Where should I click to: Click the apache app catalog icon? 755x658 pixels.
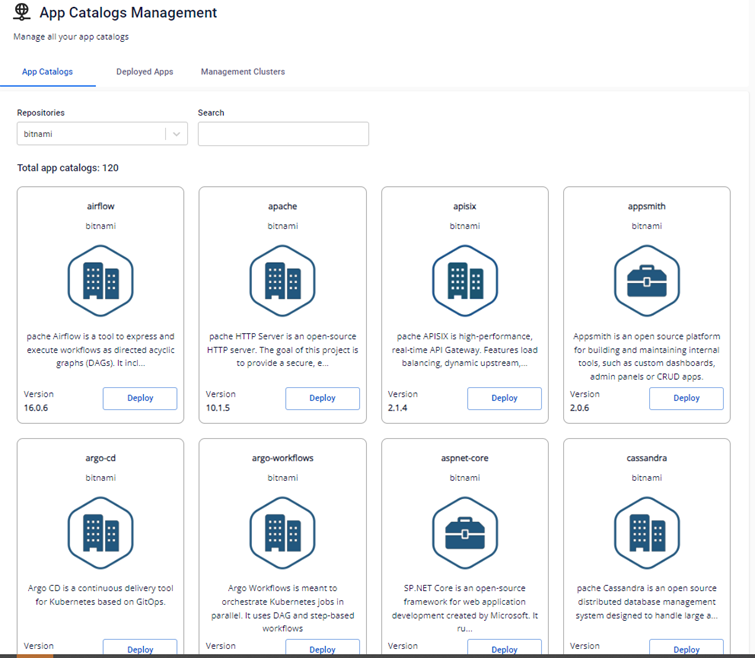click(282, 281)
